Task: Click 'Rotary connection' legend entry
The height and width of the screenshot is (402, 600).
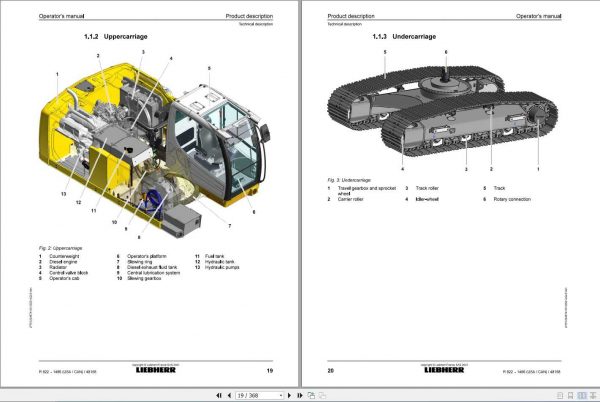Action: [x=512, y=199]
